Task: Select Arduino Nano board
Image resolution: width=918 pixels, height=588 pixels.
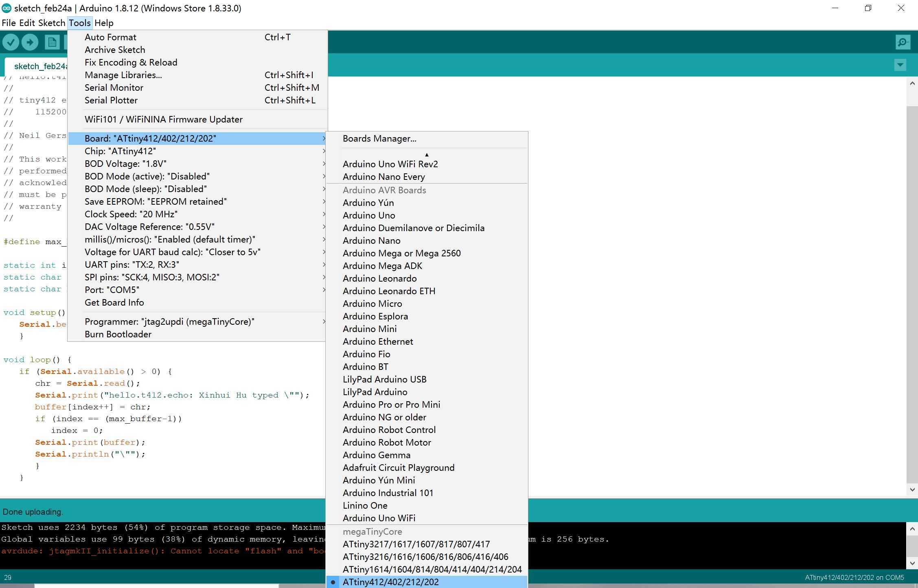Action: pos(427,240)
